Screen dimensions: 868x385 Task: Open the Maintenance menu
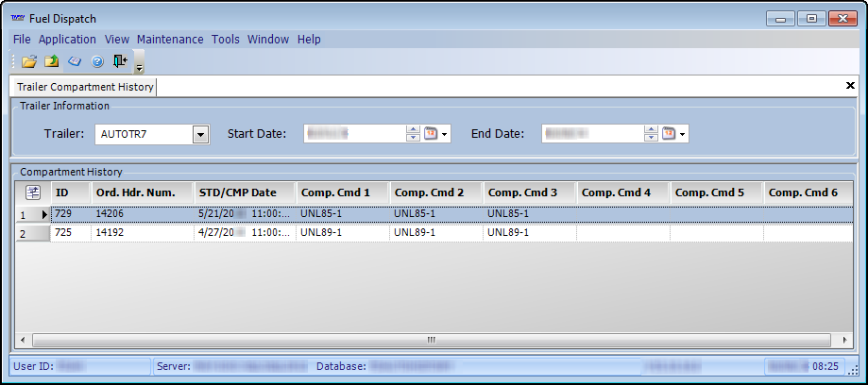pyautogui.click(x=170, y=40)
